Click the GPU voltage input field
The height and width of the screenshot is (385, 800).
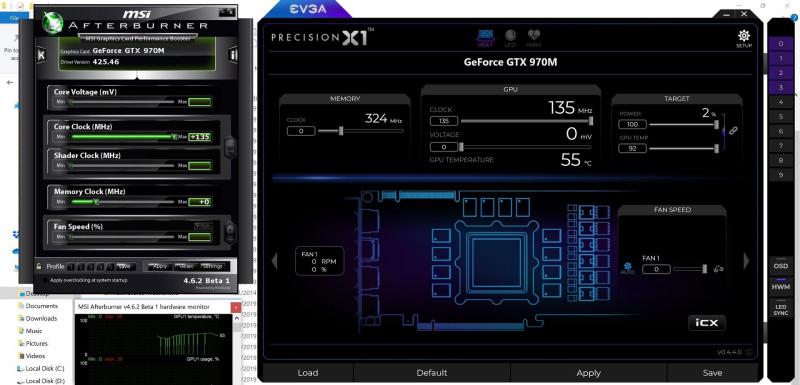[444, 147]
